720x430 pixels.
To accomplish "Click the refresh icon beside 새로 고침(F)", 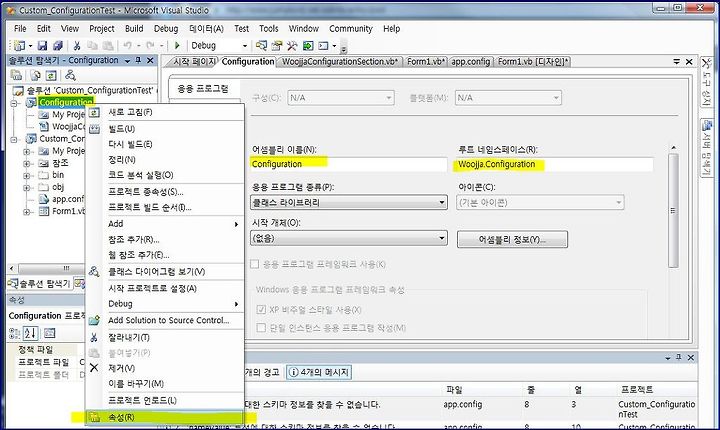I will 94,113.
